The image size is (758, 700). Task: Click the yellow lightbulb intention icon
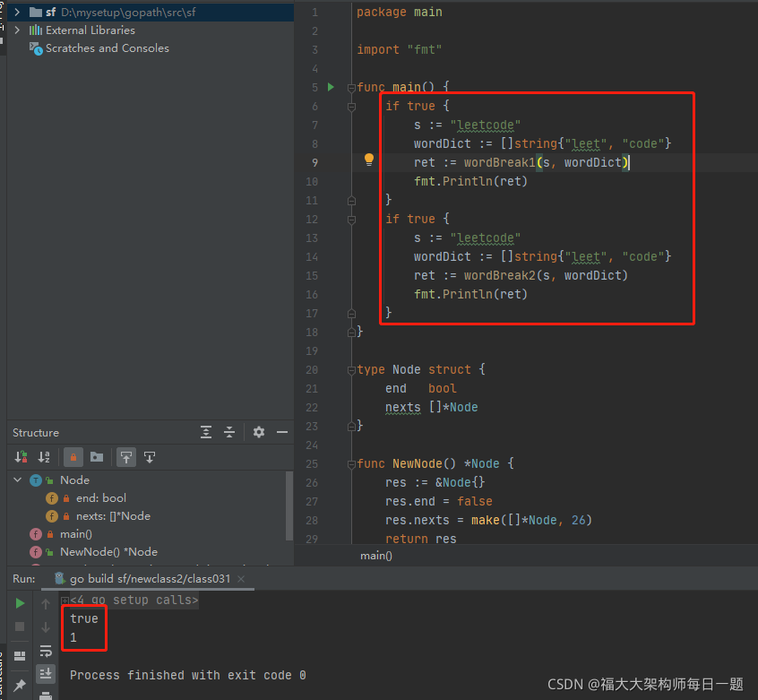coord(369,160)
